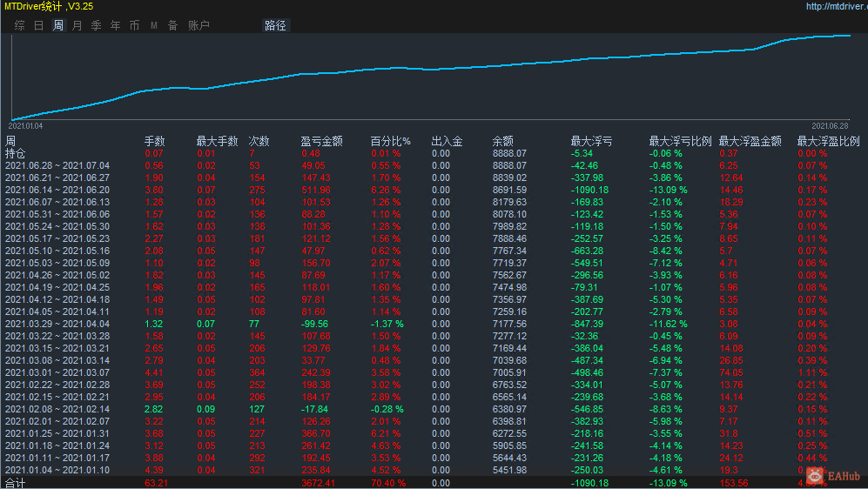This screenshot has width=868, height=489.
Task: Click the 路径 path button
Action: pos(275,25)
